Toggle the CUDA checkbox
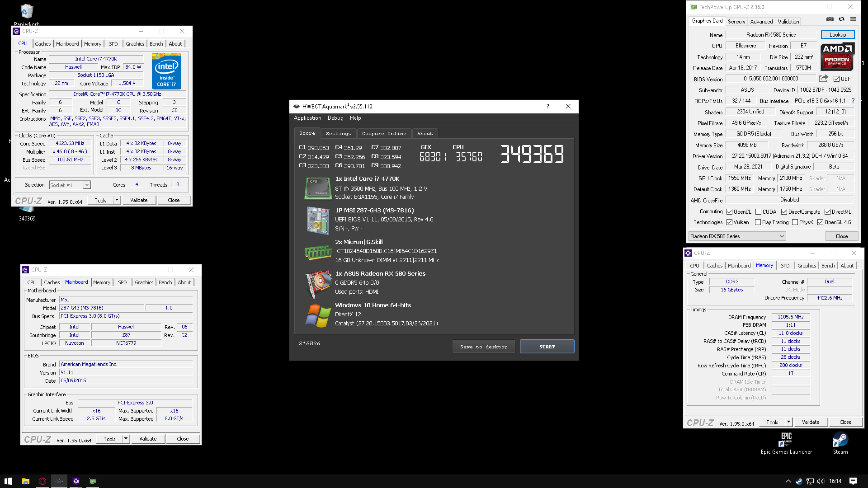The width and height of the screenshot is (868, 488). [758, 212]
